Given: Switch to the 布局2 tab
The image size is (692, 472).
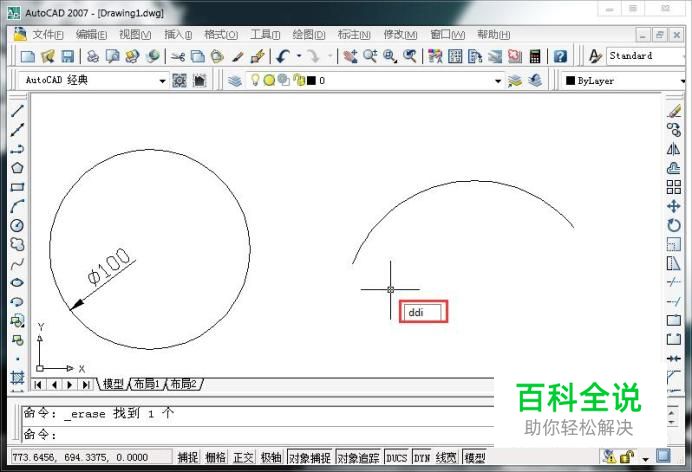Looking at the screenshot, I should click(184, 384).
